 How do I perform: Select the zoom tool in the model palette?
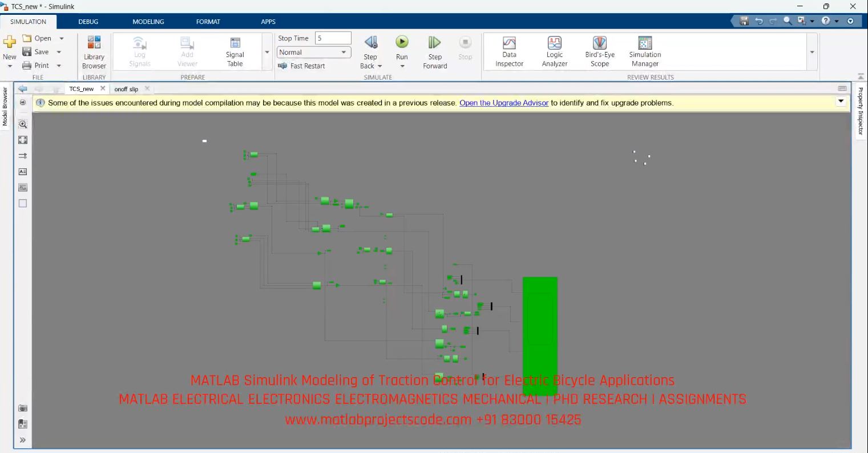click(x=22, y=124)
